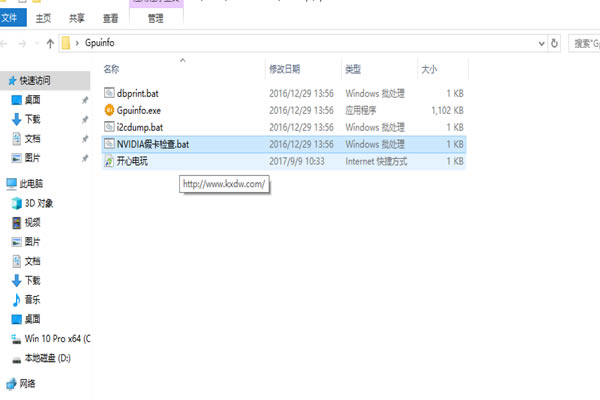Screen dimensions: 600x400
Task: Click the 2017/9/9 10:33 date cell
Action: point(297,161)
